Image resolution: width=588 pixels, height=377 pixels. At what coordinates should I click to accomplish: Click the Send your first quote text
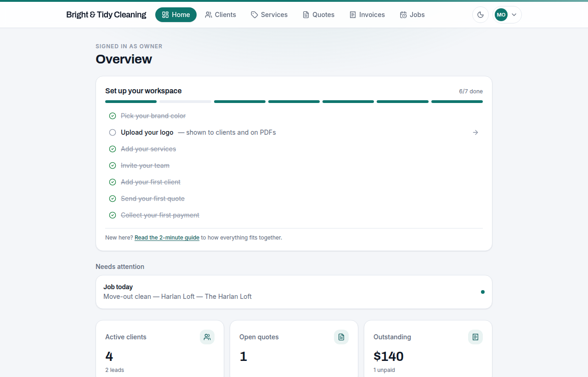pos(153,199)
